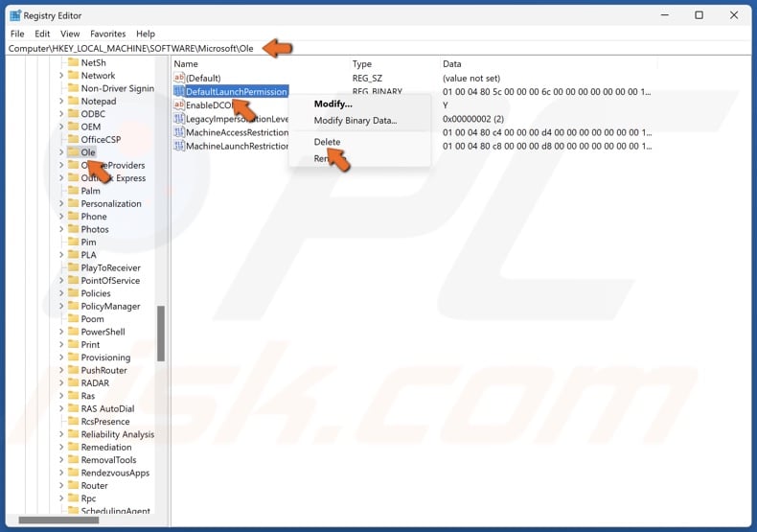Select the Palm folder icon

74,191
